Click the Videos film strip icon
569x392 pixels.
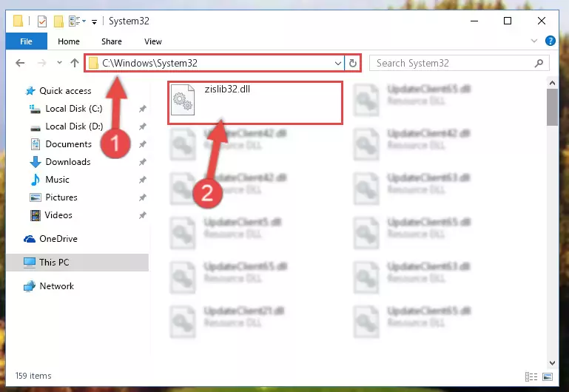pyautogui.click(x=36, y=215)
